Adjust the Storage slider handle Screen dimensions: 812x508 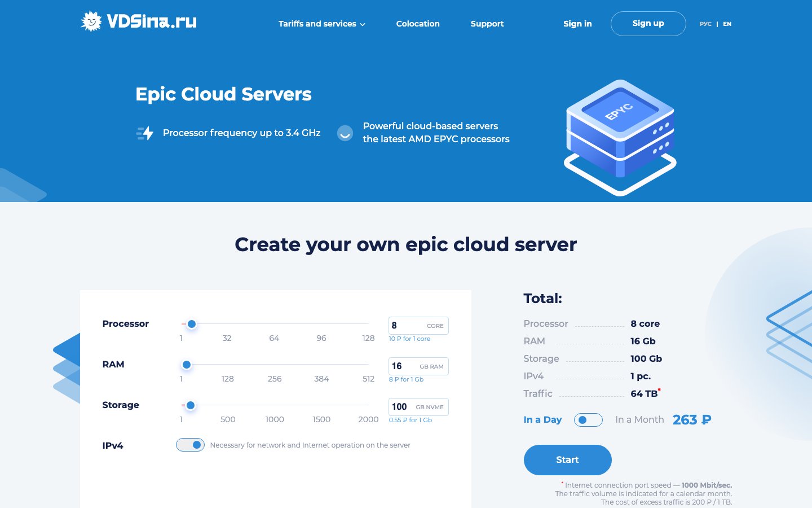coord(191,405)
